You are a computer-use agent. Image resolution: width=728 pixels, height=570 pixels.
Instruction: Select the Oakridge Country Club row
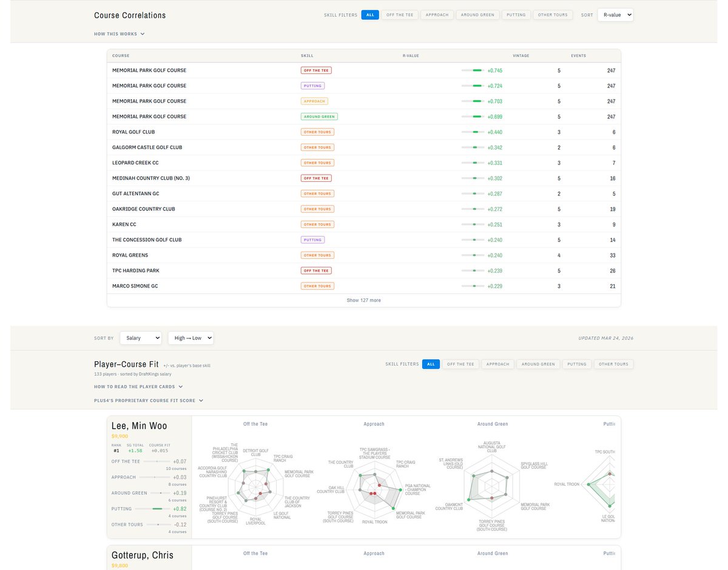pyautogui.click(x=364, y=209)
